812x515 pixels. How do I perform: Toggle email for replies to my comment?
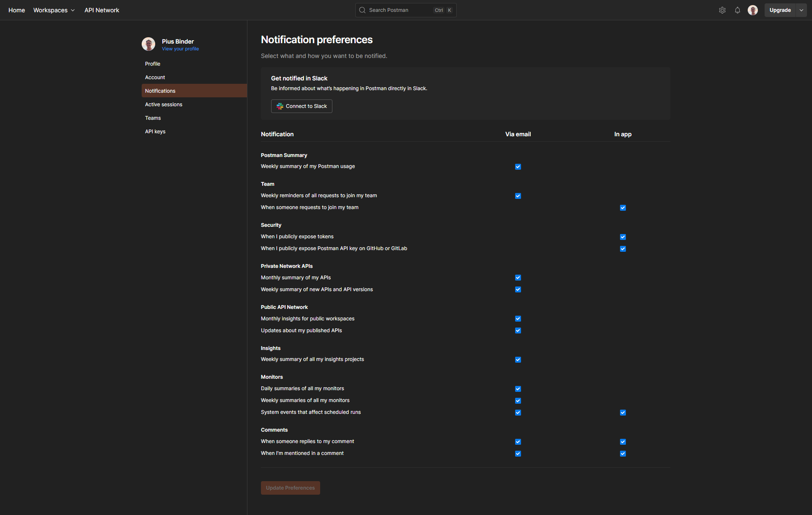point(518,442)
